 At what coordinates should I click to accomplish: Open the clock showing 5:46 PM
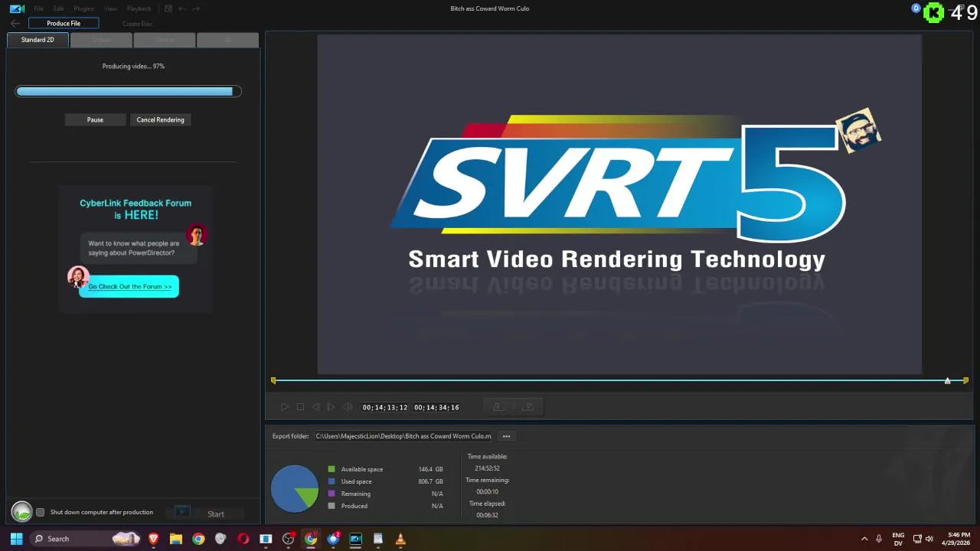[x=955, y=539]
